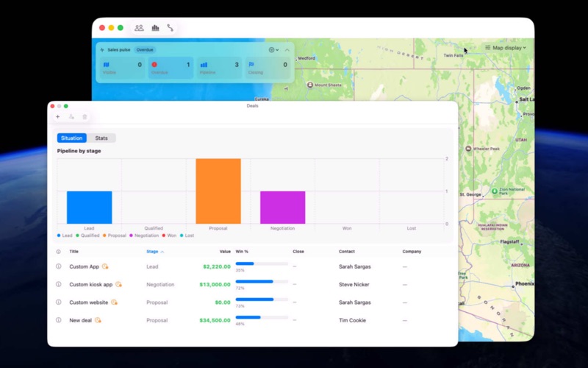Switch to the Situation tab
This screenshot has height=368, width=588.
point(71,138)
